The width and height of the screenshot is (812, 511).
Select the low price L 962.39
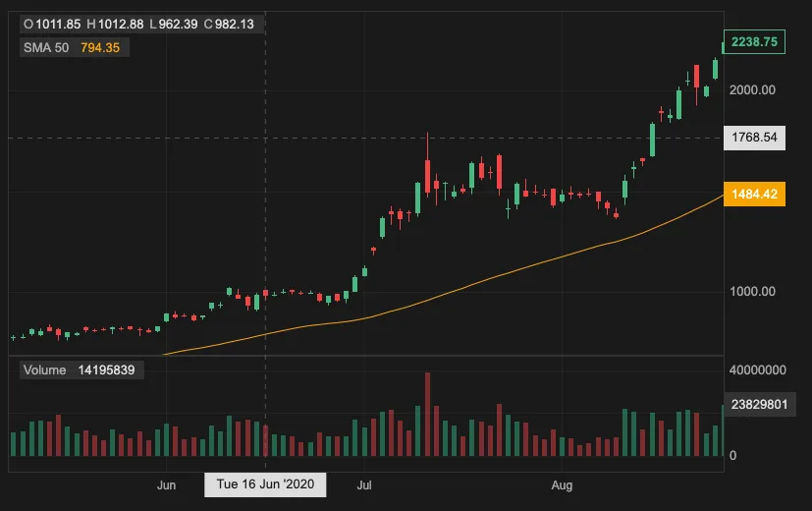[x=174, y=24]
